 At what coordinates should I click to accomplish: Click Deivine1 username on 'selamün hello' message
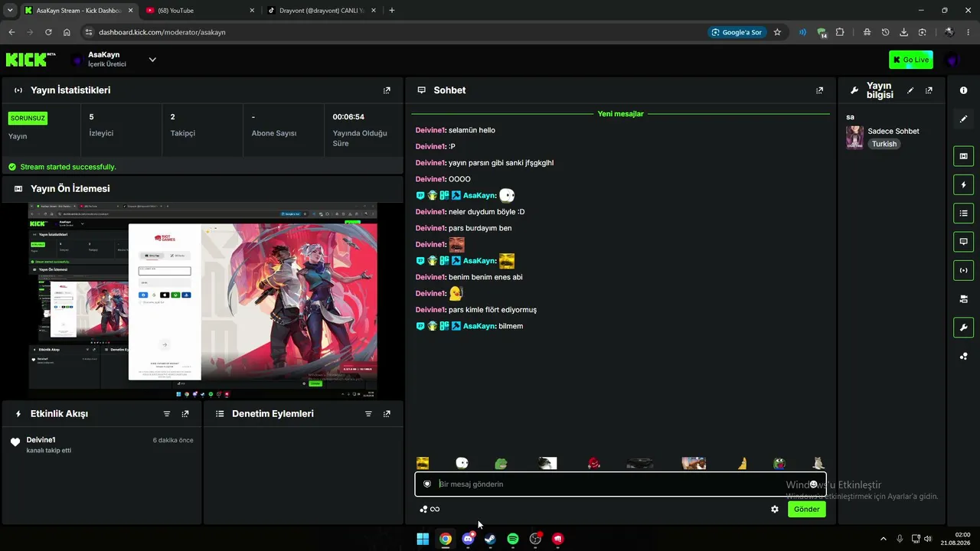(430, 131)
